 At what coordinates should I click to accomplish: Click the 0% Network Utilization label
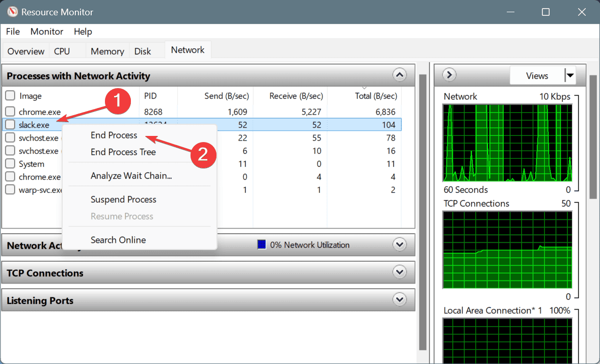tap(310, 245)
